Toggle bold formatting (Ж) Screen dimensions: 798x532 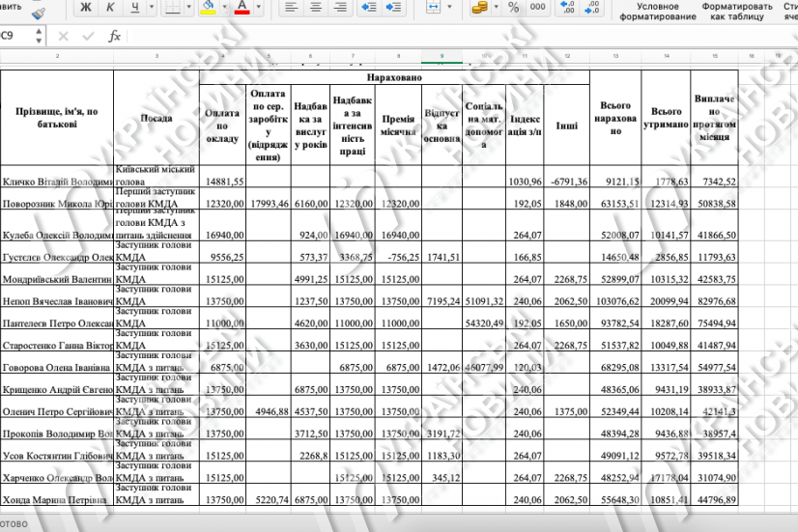coord(86,7)
